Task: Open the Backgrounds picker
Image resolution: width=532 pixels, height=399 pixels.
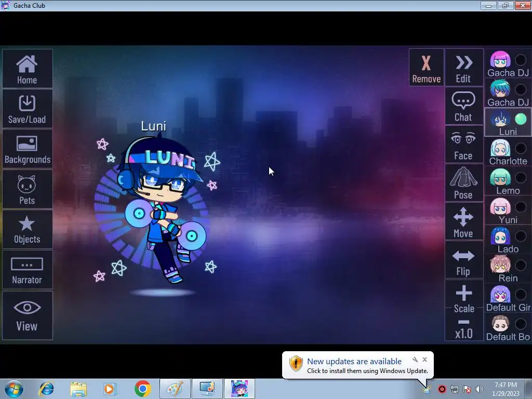Action: 27,149
